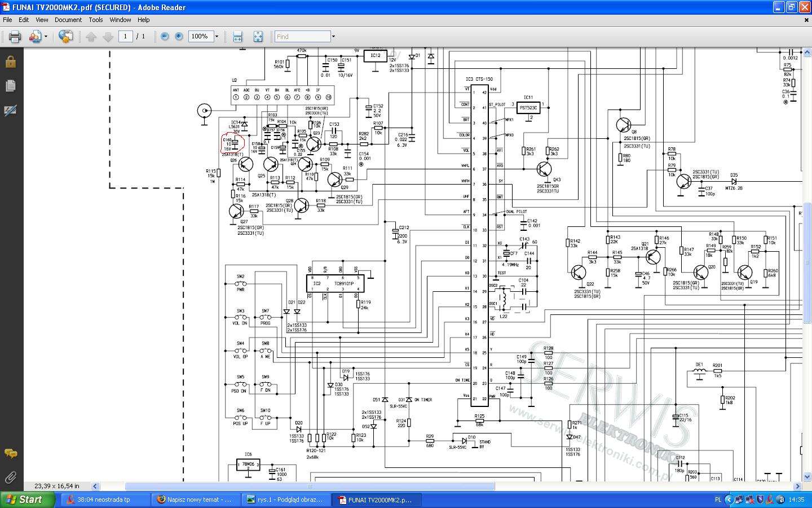Open the Edit menu
Viewport: 812px width, 508px height.
24,20
